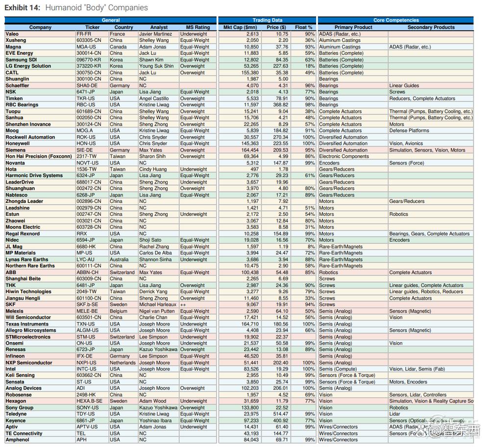The height and width of the screenshot is (448, 490).
Task: Click ticker 'SHA0-DE'
Action: point(87,85)
